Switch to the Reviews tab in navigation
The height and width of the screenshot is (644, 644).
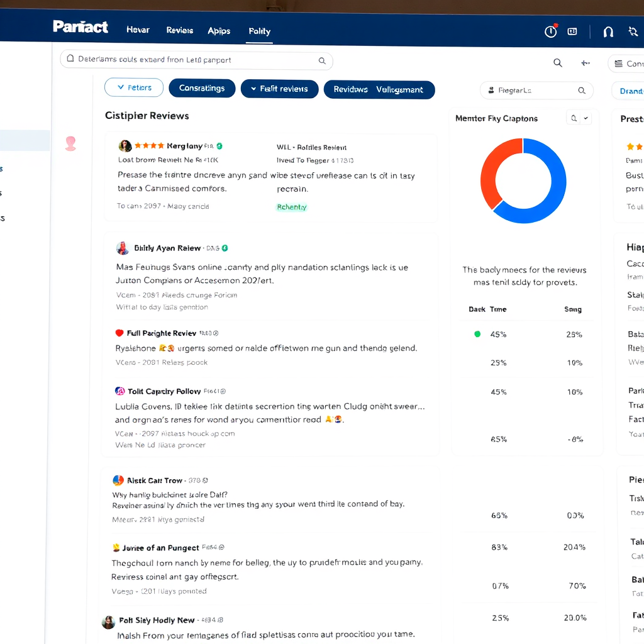pos(180,30)
